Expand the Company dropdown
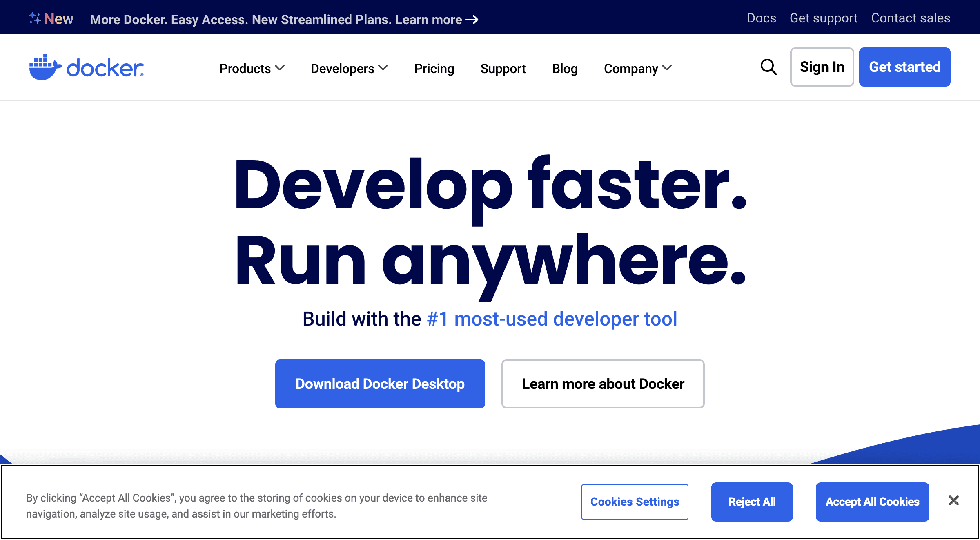Screen dimensions: 980x540 point(637,69)
